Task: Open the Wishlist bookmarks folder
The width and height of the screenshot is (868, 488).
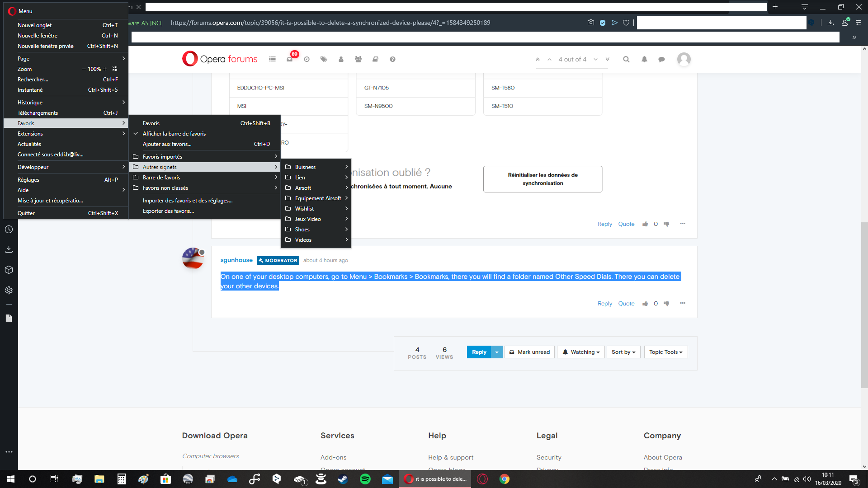Action: click(316, 209)
